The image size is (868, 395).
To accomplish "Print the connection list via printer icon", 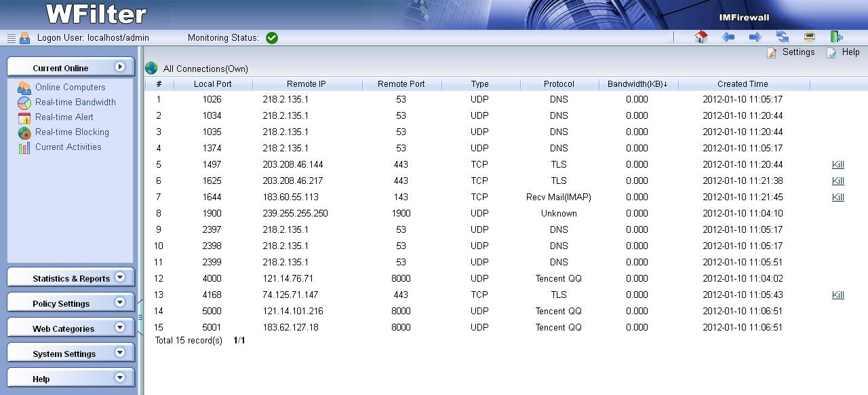I will [x=809, y=37].
